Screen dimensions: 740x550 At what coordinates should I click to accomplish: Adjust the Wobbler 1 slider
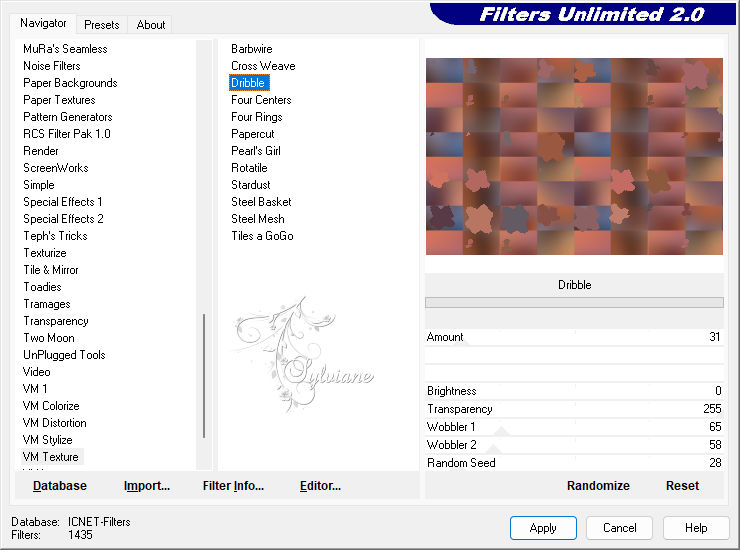click(574, 427)
